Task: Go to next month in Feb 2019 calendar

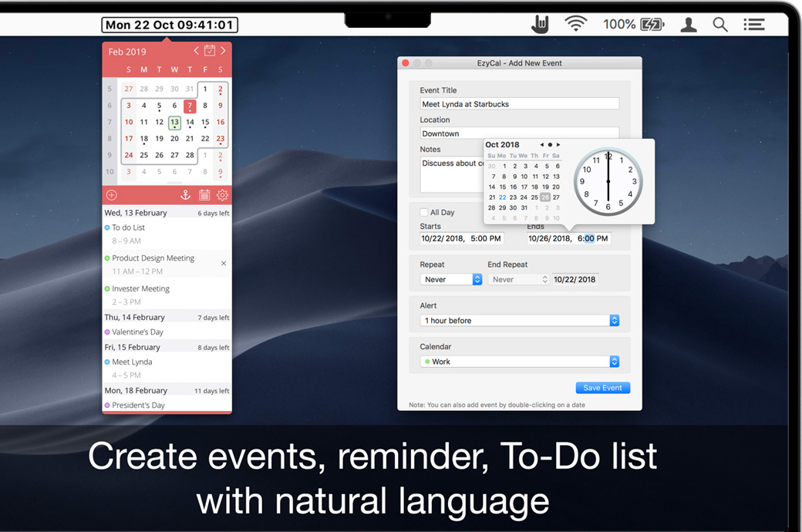Action: [223, 51]
